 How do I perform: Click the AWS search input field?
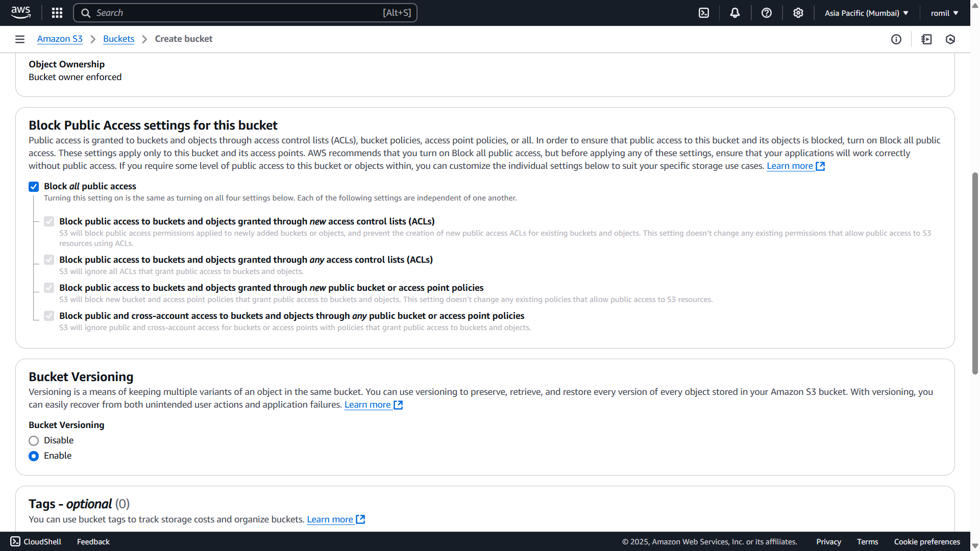pos(245,13)
